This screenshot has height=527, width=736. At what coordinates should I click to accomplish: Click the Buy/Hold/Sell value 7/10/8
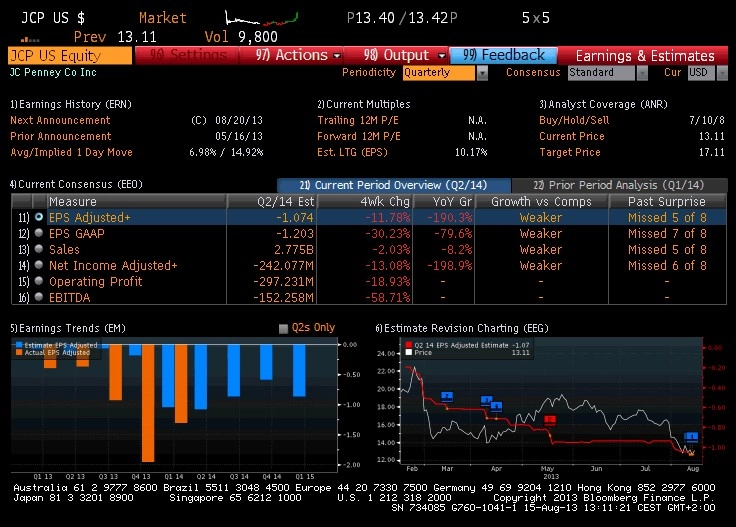point(706,120)
